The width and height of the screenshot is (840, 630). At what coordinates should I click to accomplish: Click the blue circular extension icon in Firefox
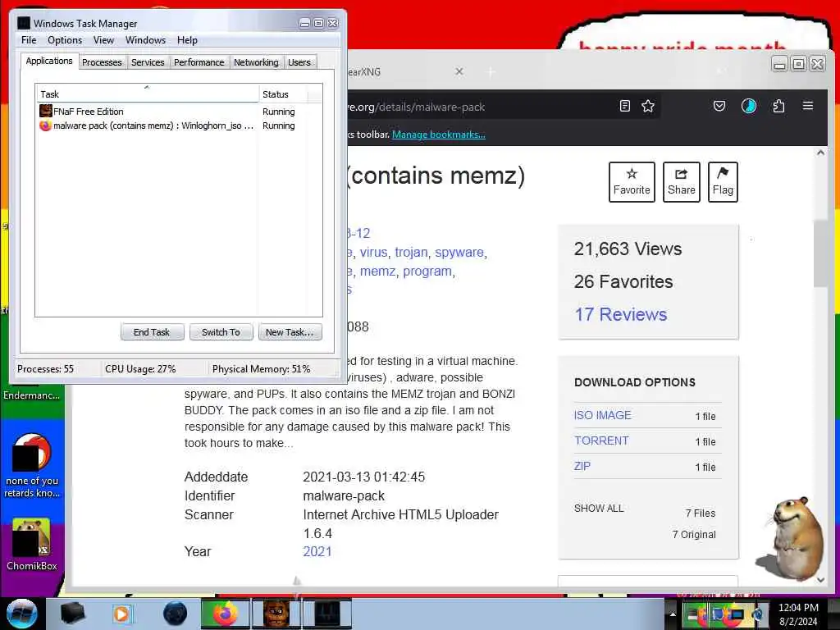[749, 106]
